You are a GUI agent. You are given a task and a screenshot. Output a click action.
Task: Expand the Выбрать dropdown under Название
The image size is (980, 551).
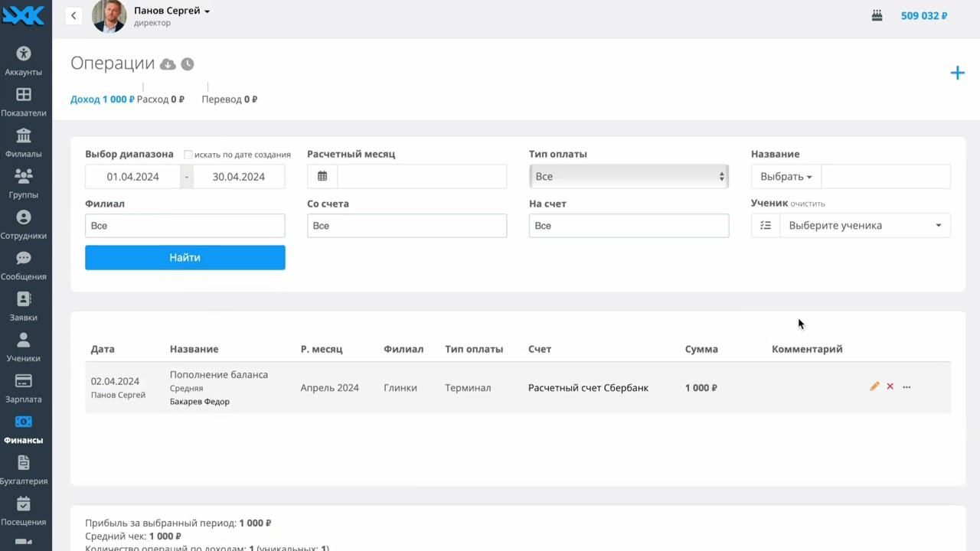coord(786,176)
